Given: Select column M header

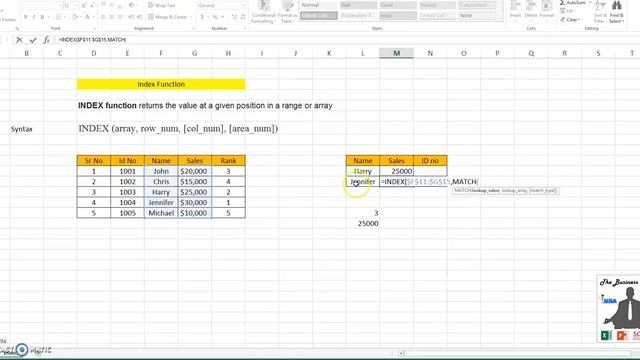Looking at the screenshot, I should (x=396, y=53).
